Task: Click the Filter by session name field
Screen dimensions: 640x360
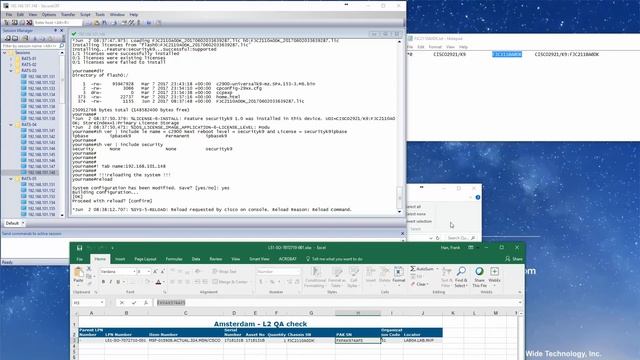Action: pyautogui.click(x=30, y=46)
